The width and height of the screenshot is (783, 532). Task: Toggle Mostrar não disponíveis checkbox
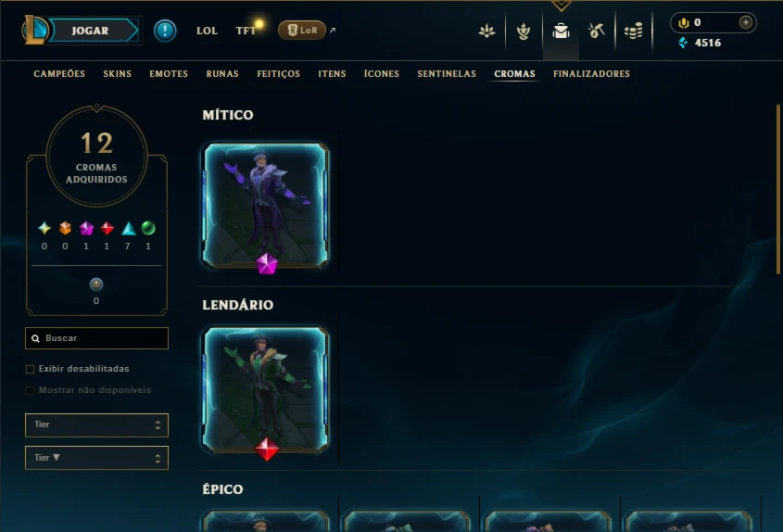coord(30,390)
